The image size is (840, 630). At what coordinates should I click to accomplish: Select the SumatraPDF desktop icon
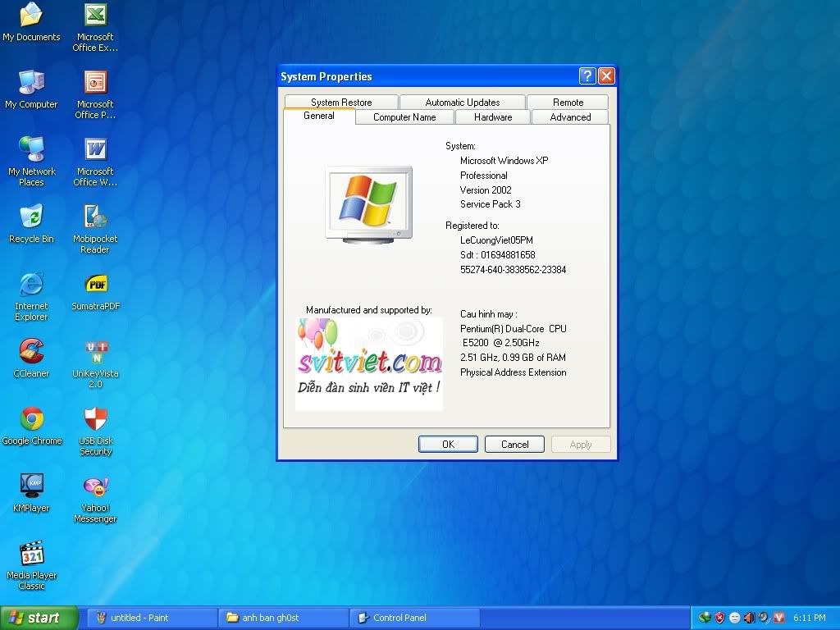[95, 291]
